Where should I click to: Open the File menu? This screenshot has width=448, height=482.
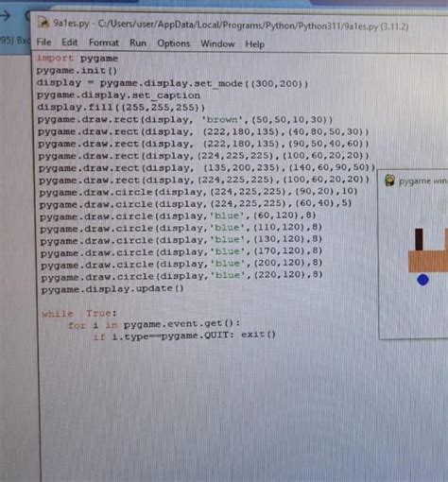[43, 42]
